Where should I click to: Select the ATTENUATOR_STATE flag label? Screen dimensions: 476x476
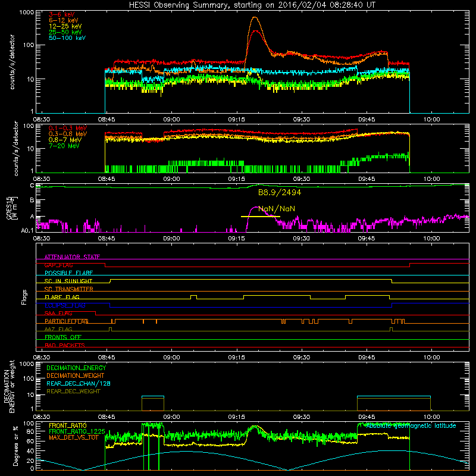72,257
